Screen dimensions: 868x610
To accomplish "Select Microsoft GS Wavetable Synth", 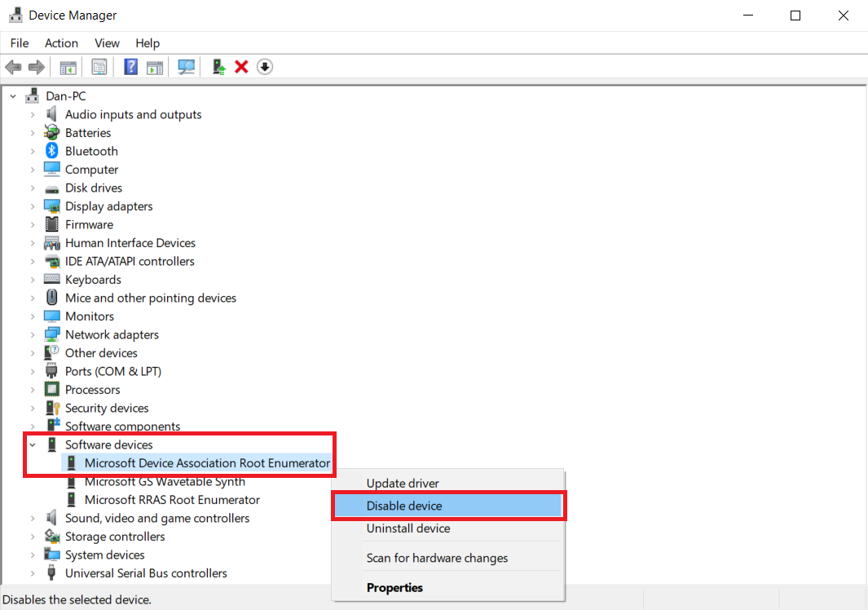I will (x=165, y=481).
